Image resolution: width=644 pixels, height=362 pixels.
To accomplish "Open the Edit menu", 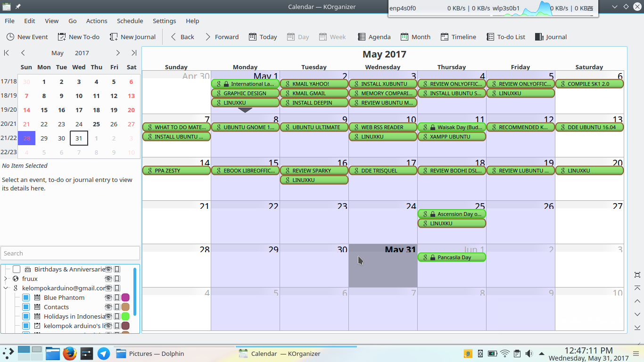I will tap(30, 21).
